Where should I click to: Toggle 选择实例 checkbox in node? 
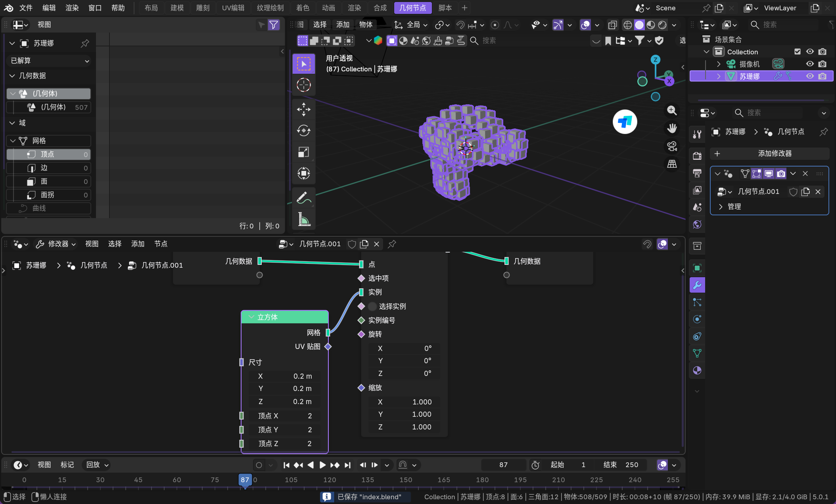pyautogui.click(x=372, y=307)
